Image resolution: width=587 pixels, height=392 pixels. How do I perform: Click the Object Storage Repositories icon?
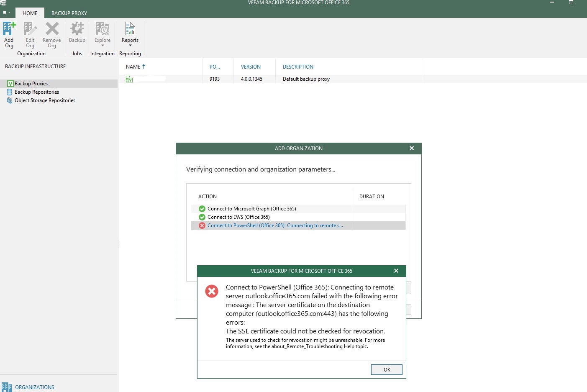click(10, 100)
